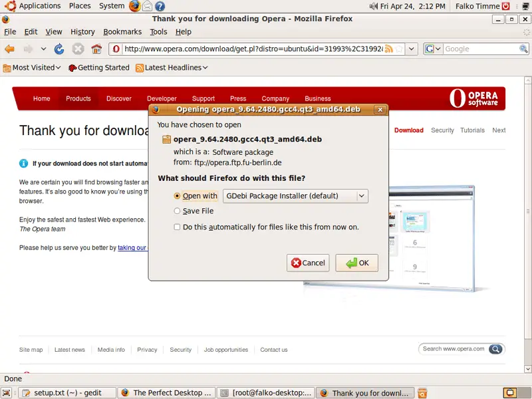Open the Getting Started bookmark
The width and height of the screenshot is (532, 399).
(x=98, y=68)
